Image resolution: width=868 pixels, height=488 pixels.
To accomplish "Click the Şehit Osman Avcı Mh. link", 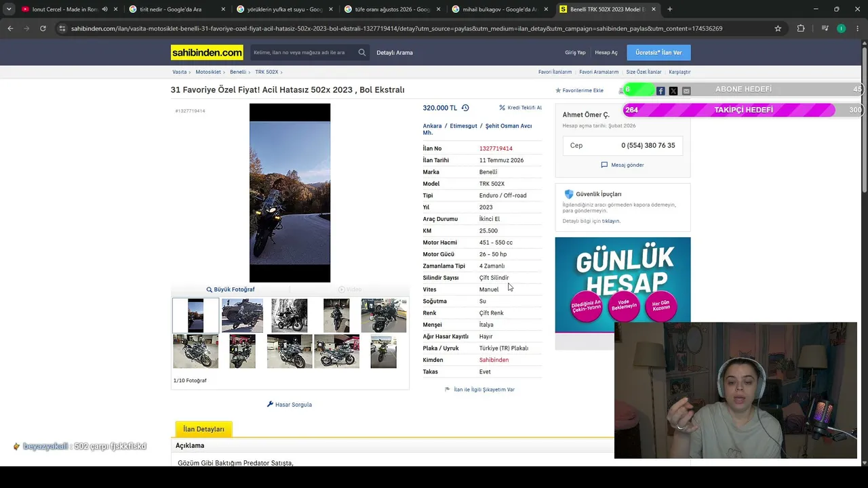I will (x=477, y=129).
